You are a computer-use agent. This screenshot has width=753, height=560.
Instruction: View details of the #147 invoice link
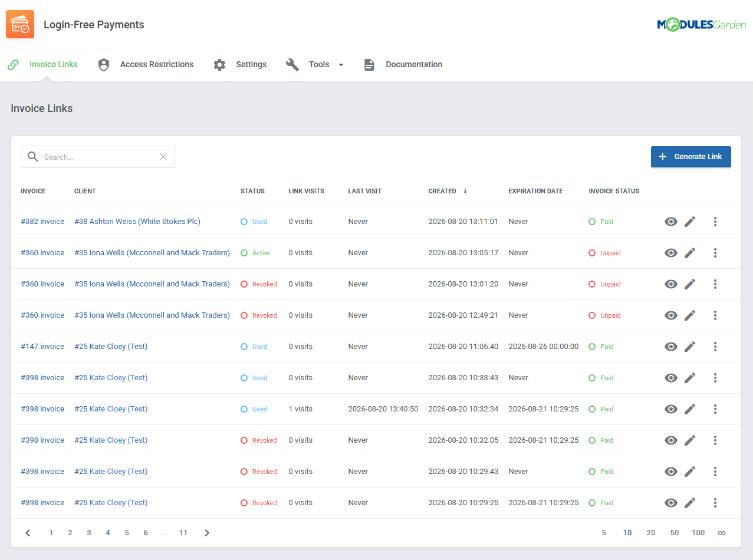pos(671,347)
